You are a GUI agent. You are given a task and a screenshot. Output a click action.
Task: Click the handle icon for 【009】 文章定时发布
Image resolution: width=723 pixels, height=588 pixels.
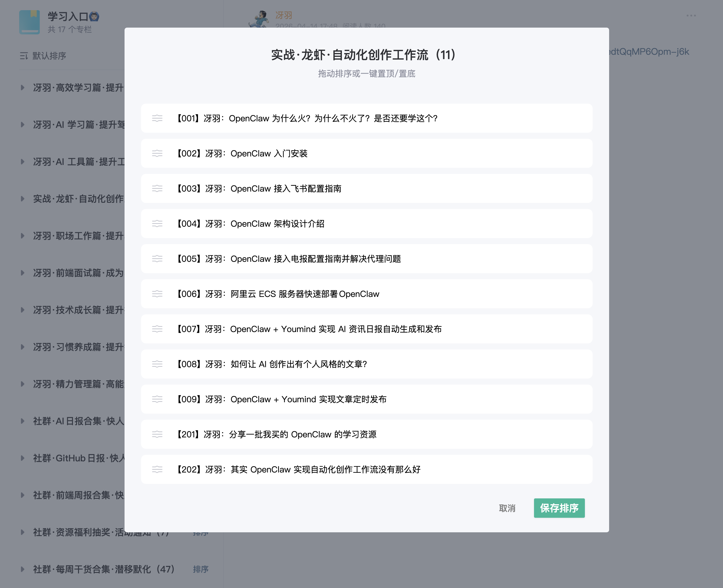click(x=157, y=399)
